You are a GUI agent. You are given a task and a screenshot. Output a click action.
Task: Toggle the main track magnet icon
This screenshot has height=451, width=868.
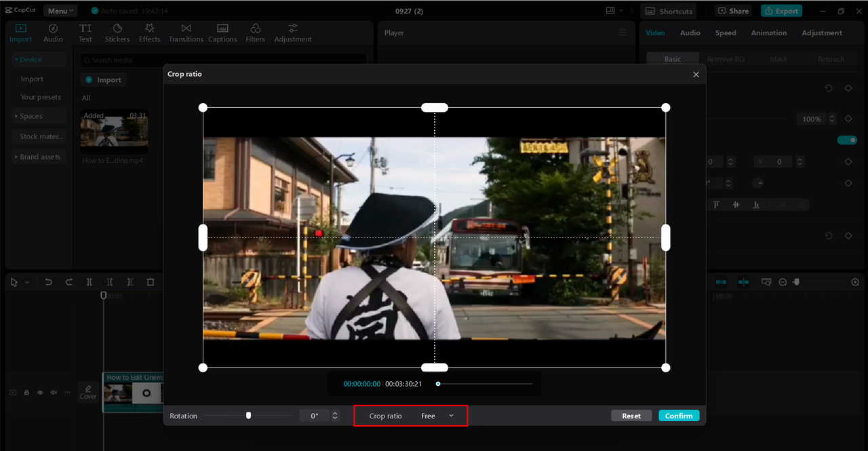[x=721, y=282]
